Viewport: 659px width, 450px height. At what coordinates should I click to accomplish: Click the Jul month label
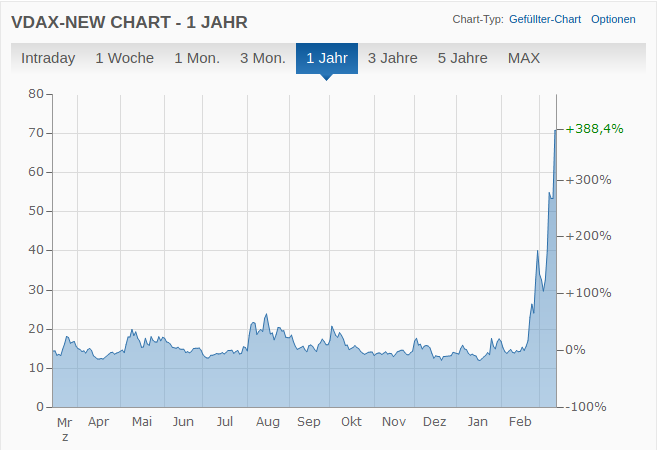pyautogui.click(x=225, y=421)
